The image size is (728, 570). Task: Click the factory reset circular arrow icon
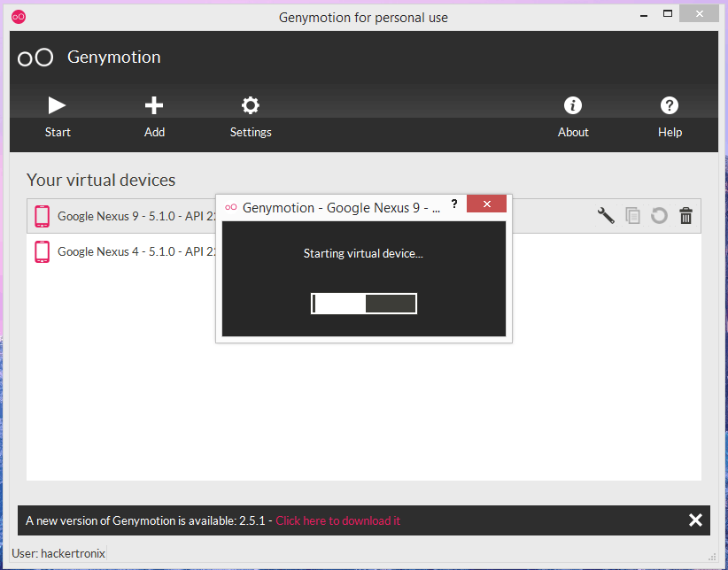[659, 215]
